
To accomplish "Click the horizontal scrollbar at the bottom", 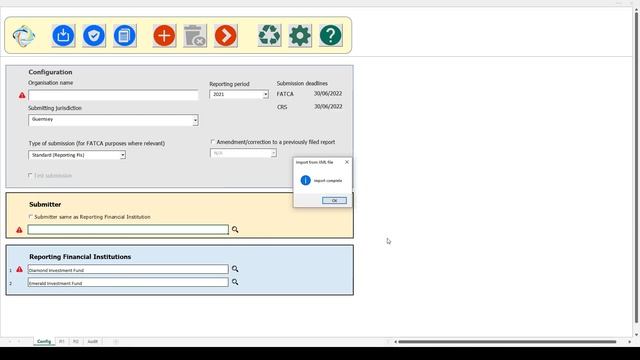I will pos(507,342).
